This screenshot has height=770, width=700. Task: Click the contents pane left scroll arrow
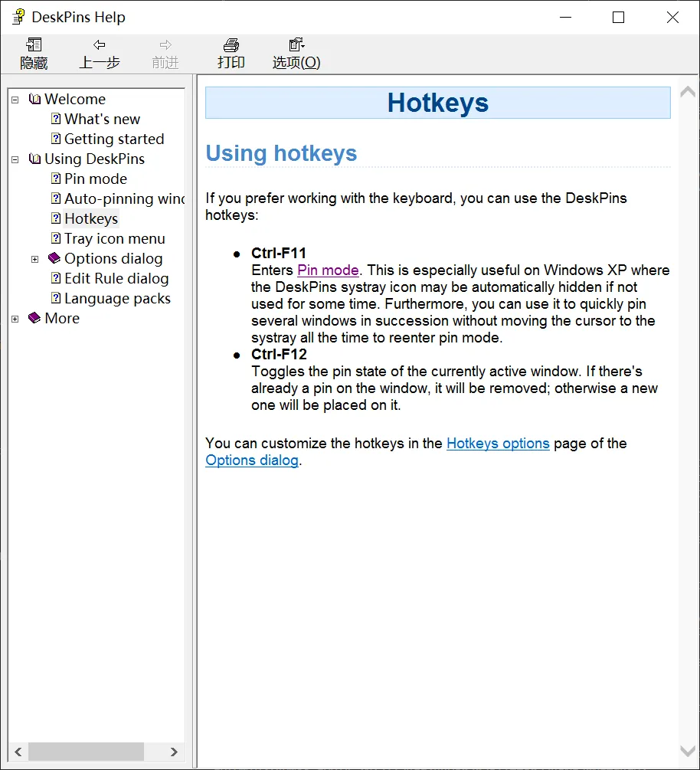click(x=18, y=752)
